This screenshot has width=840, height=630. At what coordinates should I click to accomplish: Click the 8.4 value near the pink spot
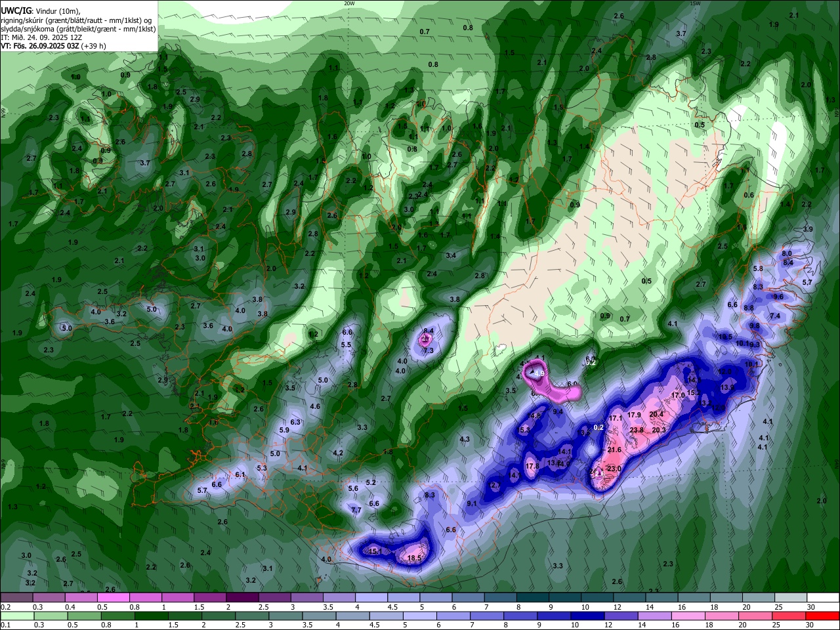[429, 331]
